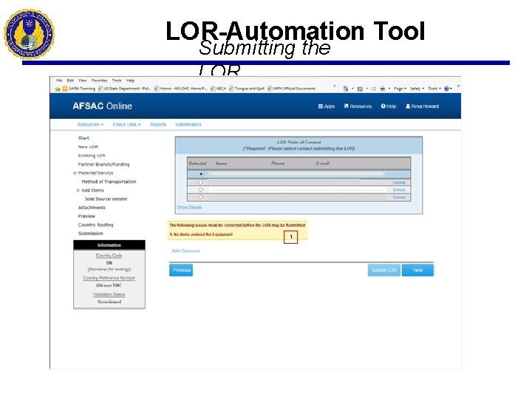Click the Read Mail toolbar icon

(373, 89)
